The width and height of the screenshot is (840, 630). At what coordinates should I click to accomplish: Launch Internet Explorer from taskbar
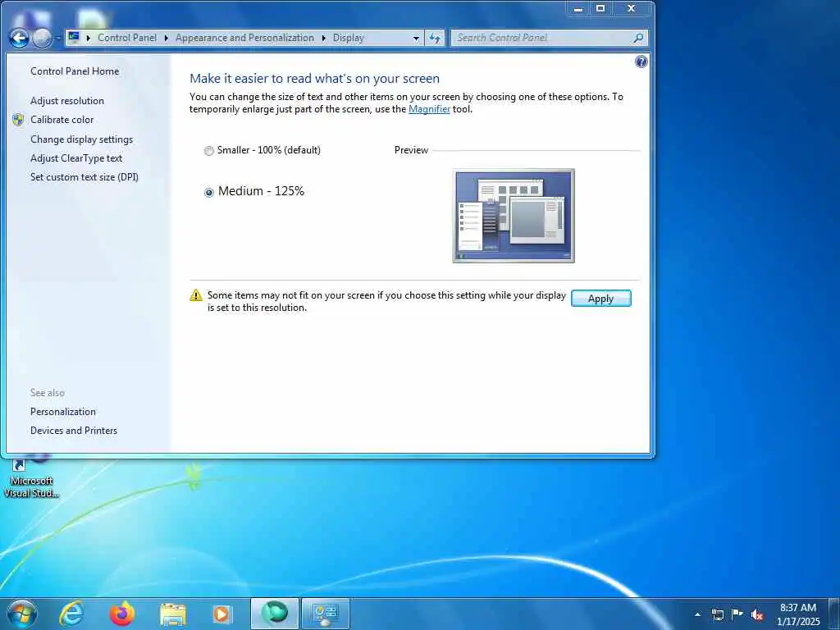coord(71,614)
